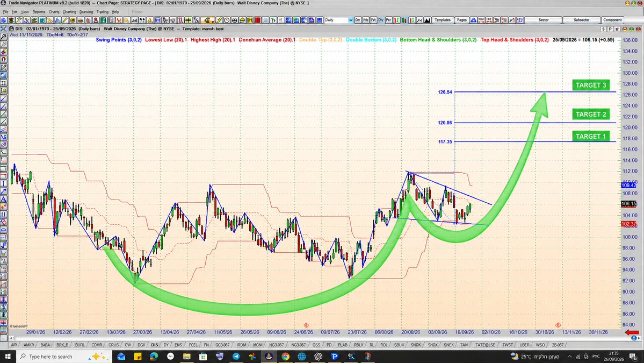This screenshot has width=644, height=363.
Task: Click the Pages button
Action: (x=461, y=20)
